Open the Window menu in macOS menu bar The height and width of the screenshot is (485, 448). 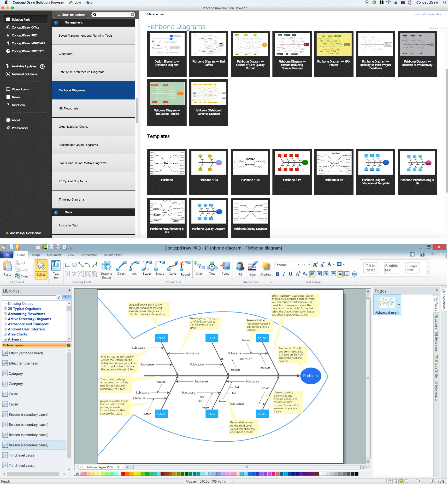tap(75, 2)
